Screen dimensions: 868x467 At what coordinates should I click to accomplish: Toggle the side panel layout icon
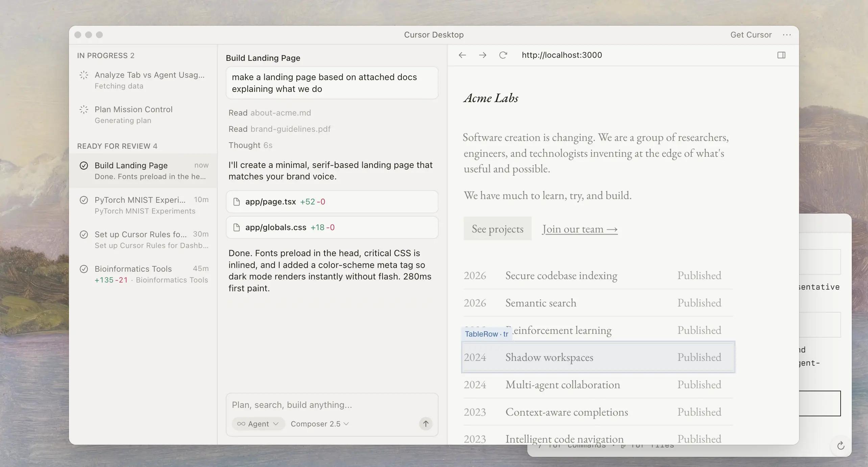tap(781, 55)
